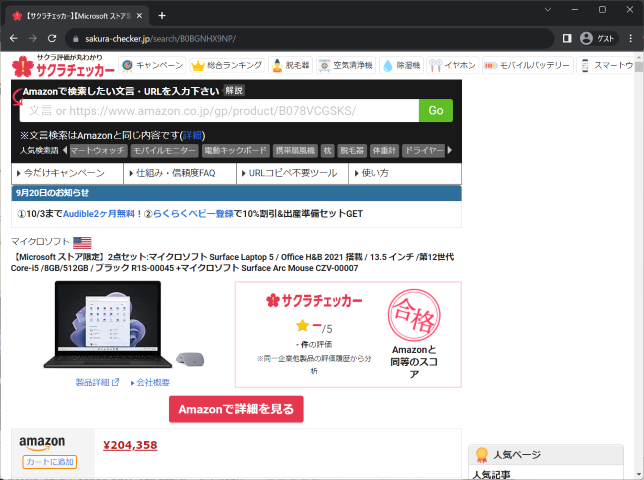
Task: Open the 脱毛器 category in top navigation
Action: click(291, 65)
